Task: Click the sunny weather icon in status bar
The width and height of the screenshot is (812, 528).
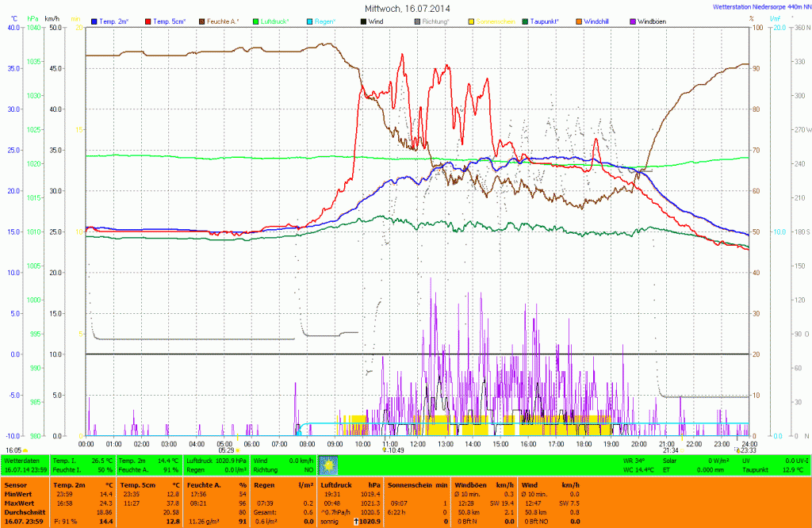Action: (327, 465)
